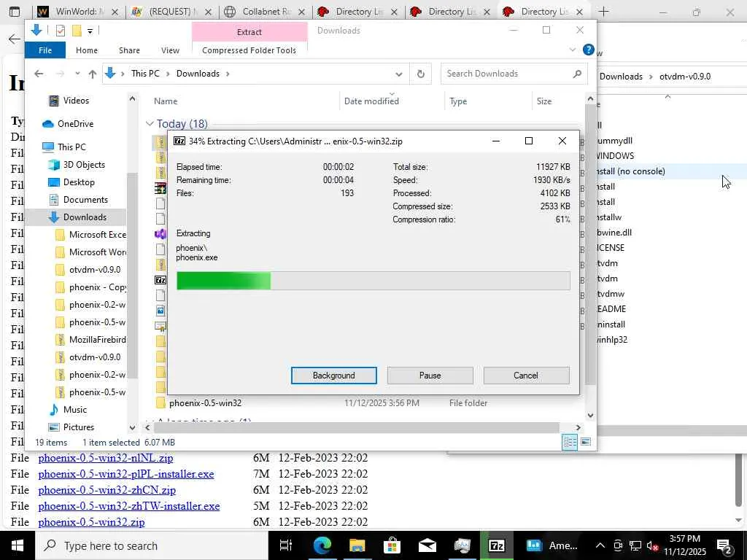Open Microsoft Edge from taskbar
The image size is (747, 560).
322,545
